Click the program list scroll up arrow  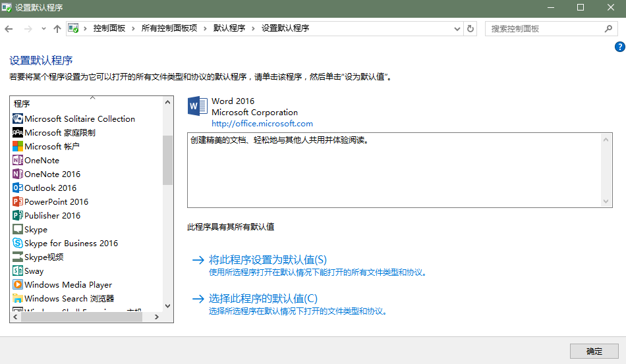pyautogui.click(x=167, y=103)
